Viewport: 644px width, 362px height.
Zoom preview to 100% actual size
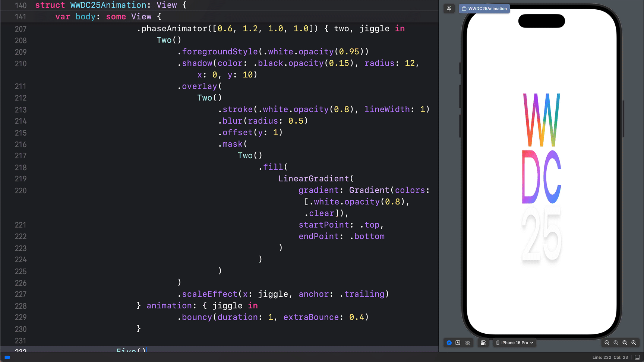coord(616,343)
